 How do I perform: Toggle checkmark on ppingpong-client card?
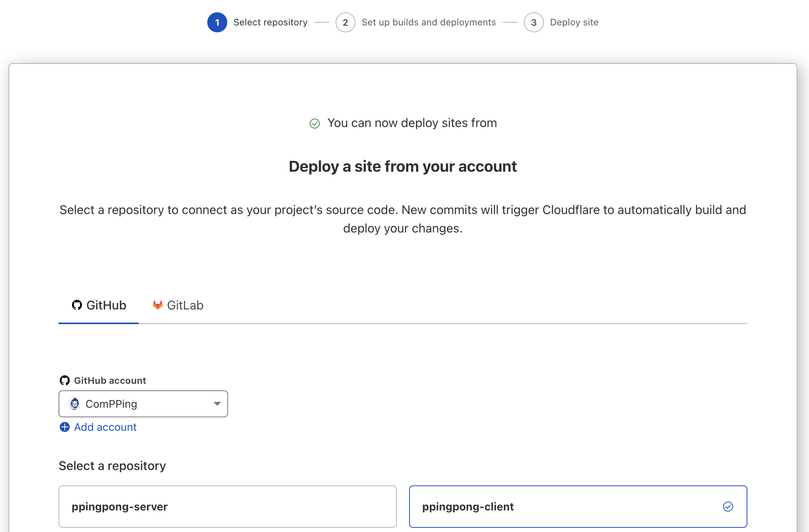tap(728, 507)
